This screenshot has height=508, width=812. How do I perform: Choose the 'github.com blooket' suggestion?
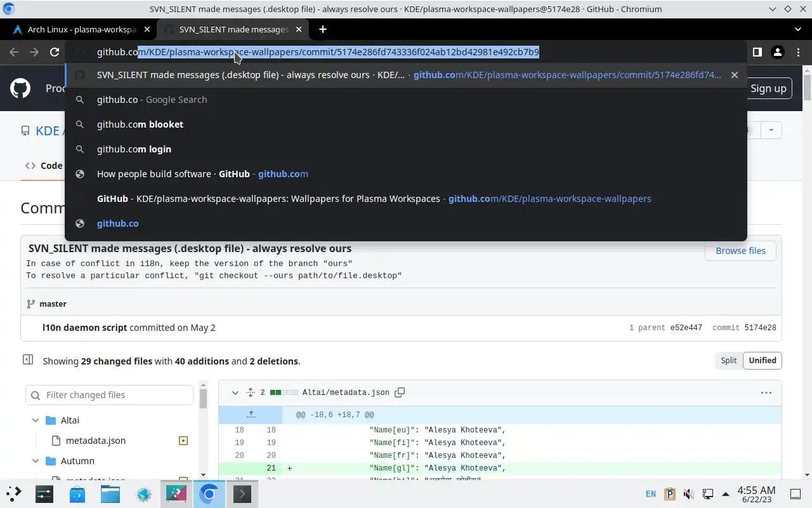(406, 124)
